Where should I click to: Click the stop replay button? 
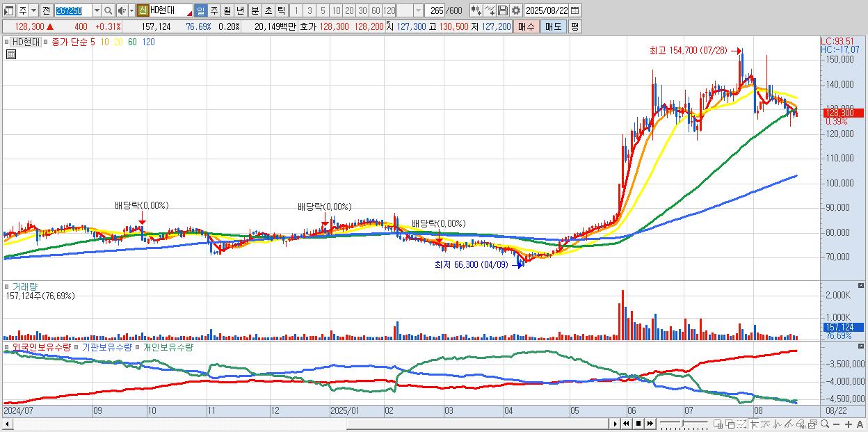(638, 424)
